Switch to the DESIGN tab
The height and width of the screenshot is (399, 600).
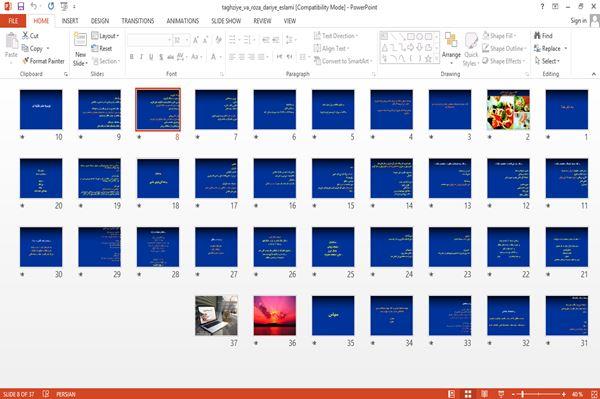(x=100, y=21)
